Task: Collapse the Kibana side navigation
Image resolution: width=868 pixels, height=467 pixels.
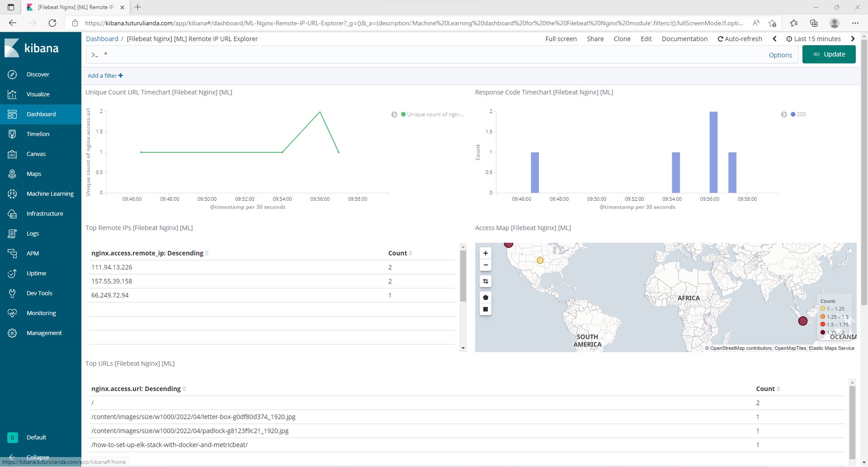Action: 38,457
